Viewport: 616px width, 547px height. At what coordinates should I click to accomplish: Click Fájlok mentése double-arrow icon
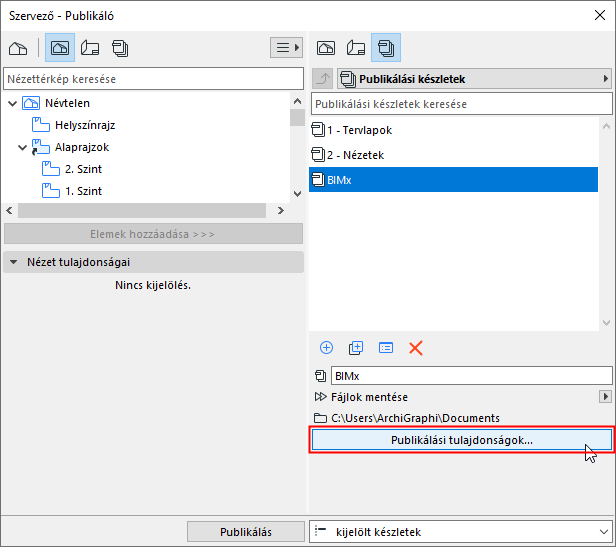tap(320, 397)
